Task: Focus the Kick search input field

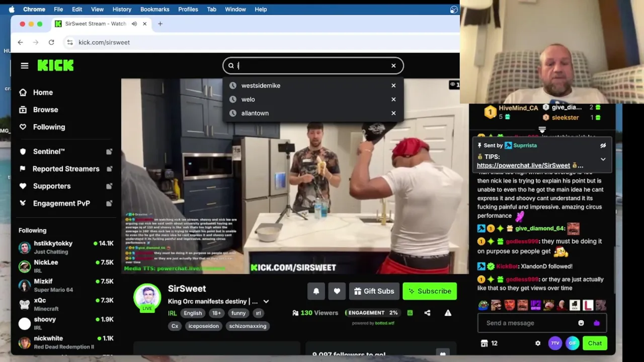Action: [312, 66]
